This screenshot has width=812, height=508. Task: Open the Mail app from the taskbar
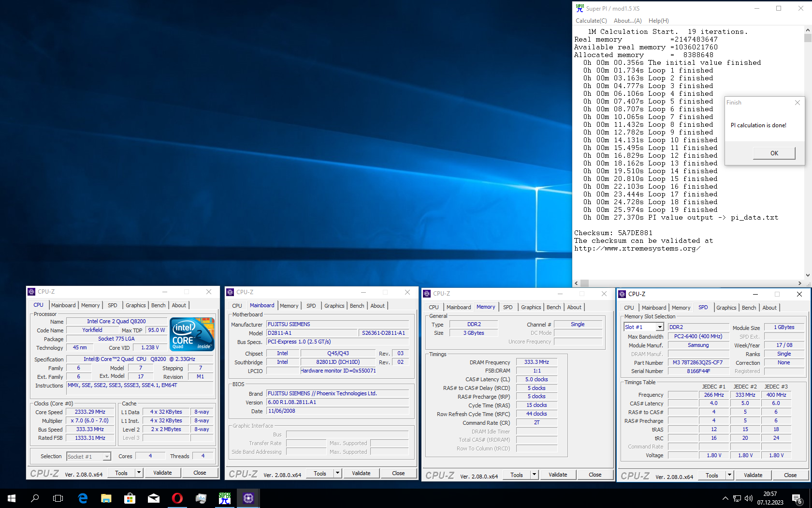click(x=153, y=498)
